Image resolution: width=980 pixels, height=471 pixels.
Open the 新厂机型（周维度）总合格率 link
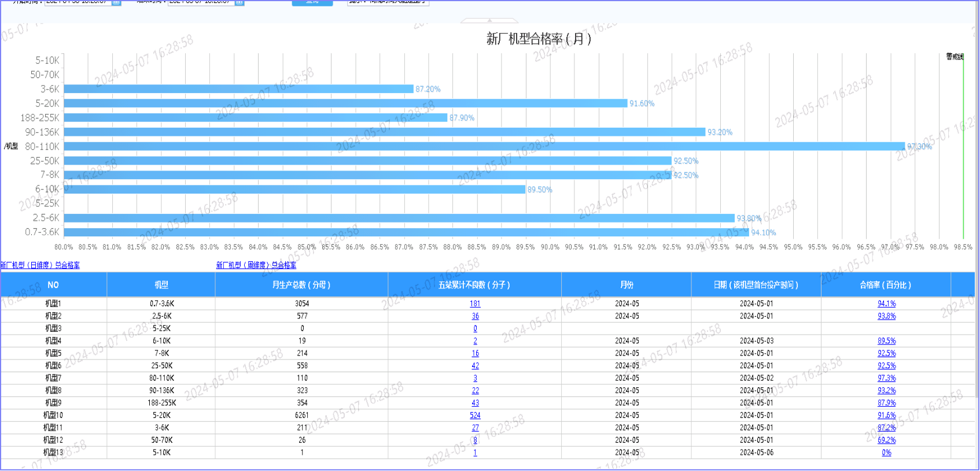[256, 265]
